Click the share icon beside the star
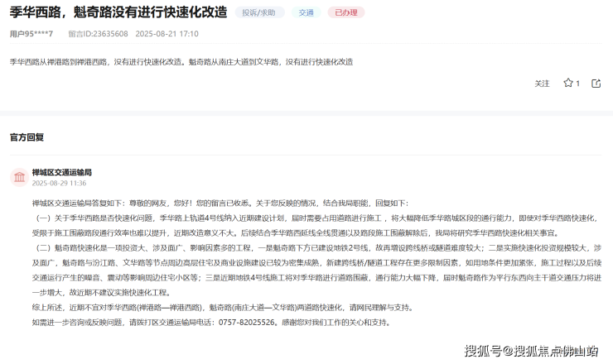Screen dimensions: 613x364 pyautogui.click(x=596, y=84)
